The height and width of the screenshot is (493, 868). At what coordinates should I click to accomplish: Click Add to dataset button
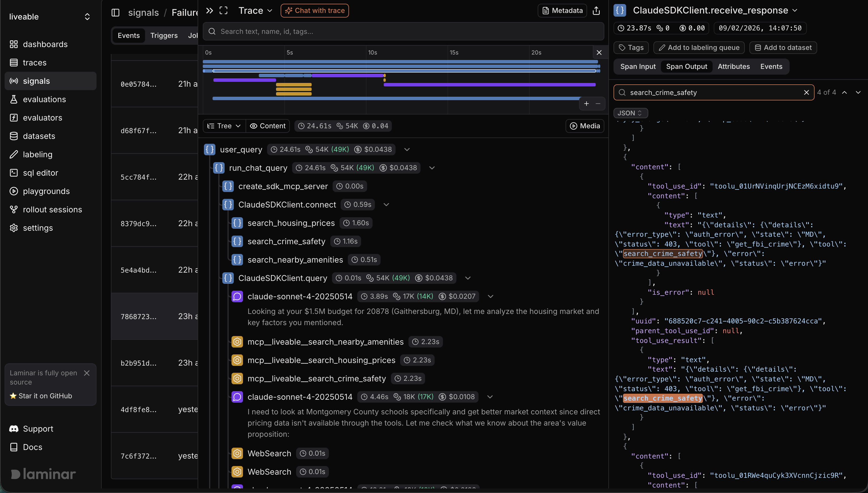783,47
